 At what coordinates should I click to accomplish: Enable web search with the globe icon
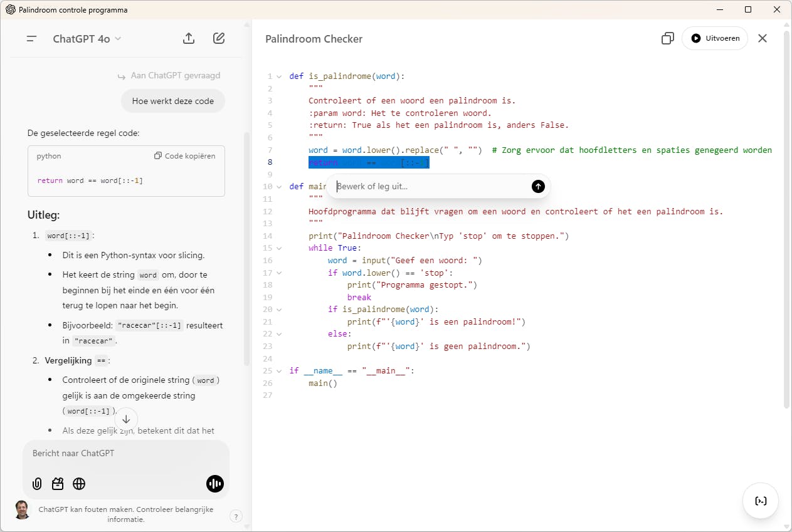pyautogui.click(x=79, y=484)
